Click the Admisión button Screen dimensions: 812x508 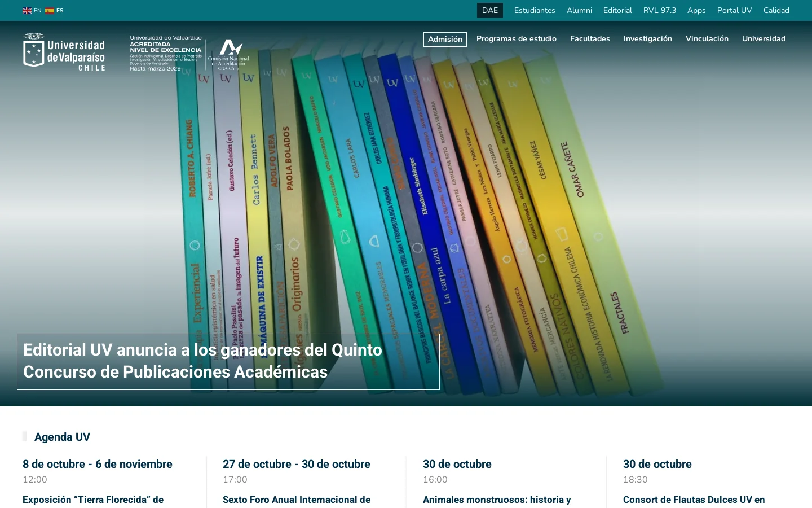[445, 39]
